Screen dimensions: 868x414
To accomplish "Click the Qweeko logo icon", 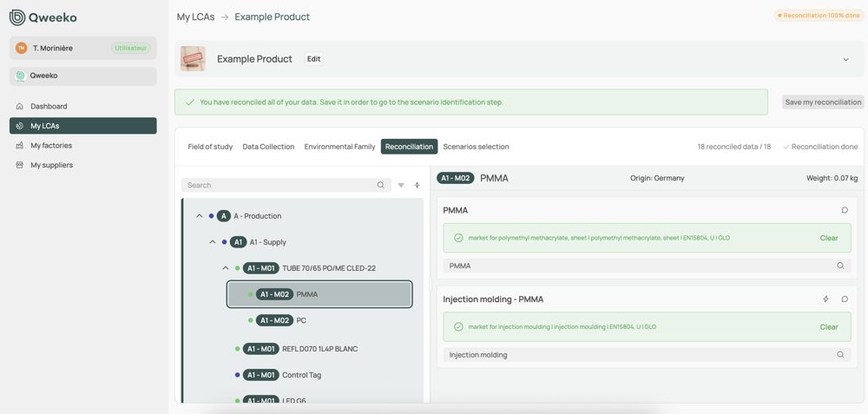I will 17,17.
